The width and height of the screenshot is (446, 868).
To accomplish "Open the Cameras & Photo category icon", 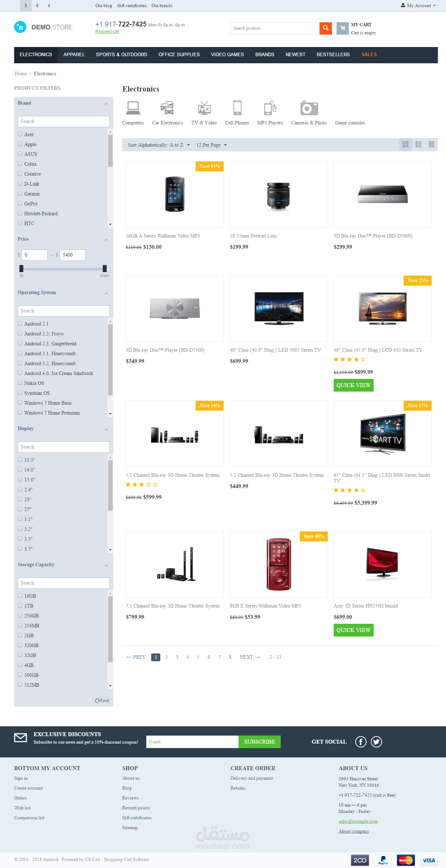I will pyautogui.click(x=309, y=108).
